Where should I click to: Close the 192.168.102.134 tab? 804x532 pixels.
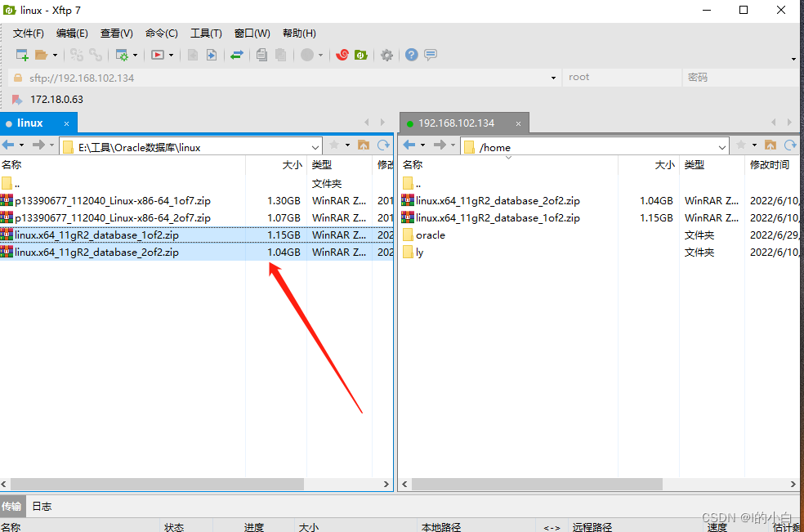point(518,123)
